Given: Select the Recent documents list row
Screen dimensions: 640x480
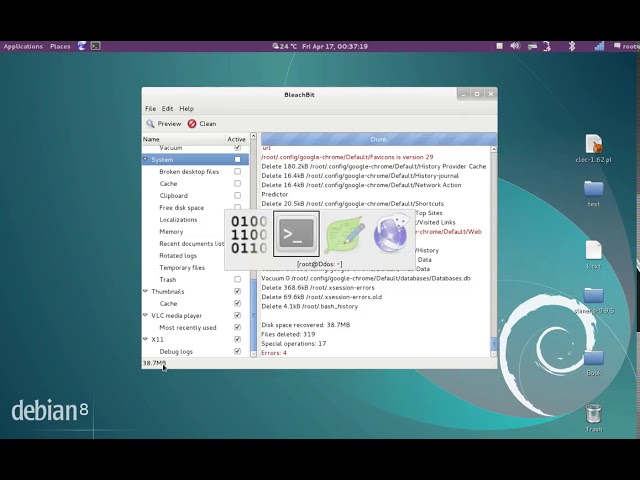Looking at the screenshot, I should point(195,244).
